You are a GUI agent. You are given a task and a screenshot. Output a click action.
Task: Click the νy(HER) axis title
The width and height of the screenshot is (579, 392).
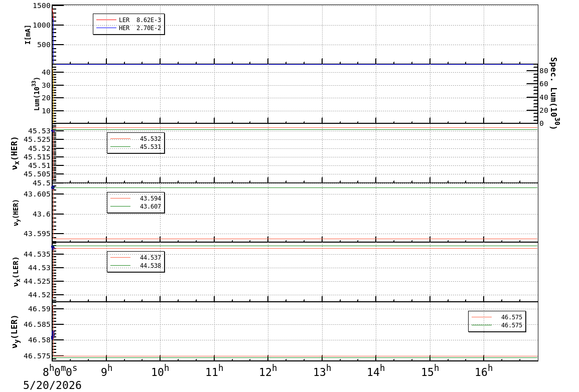16,213
